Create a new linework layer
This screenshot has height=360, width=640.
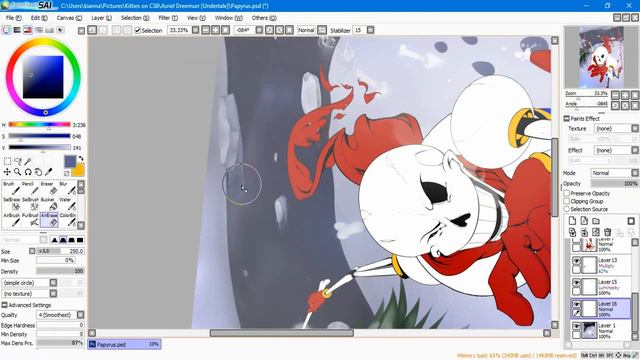pyautogui.click(x=584, y=221)
